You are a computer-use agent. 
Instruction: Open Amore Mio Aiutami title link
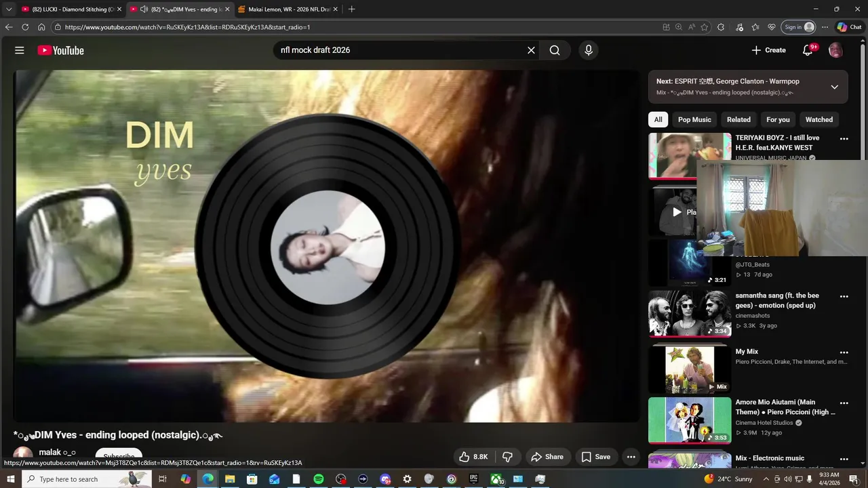point(785,407)
